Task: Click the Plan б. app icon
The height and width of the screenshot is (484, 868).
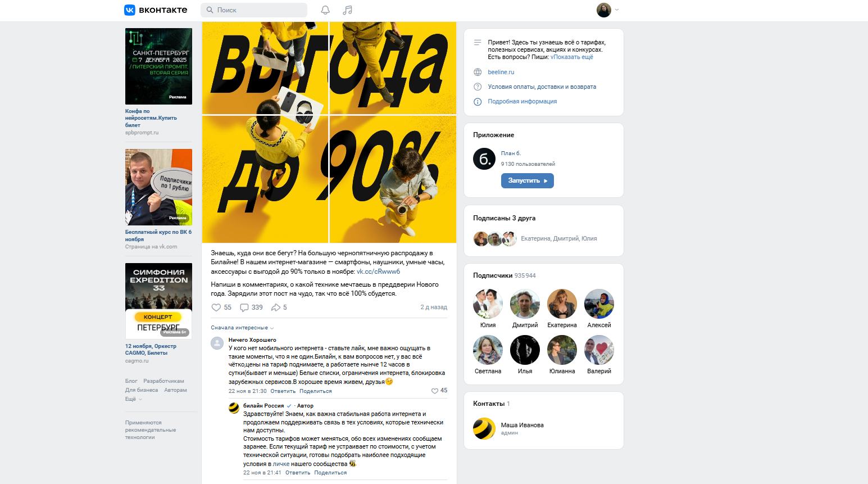Action: pyautogui.click(x=484, y=159)
